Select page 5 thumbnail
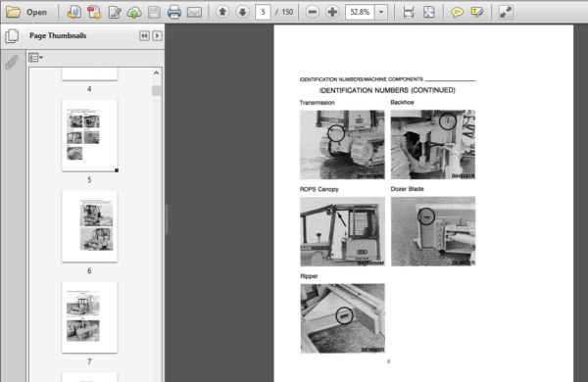This screenshot has height=382, width=588. (89, 136)
